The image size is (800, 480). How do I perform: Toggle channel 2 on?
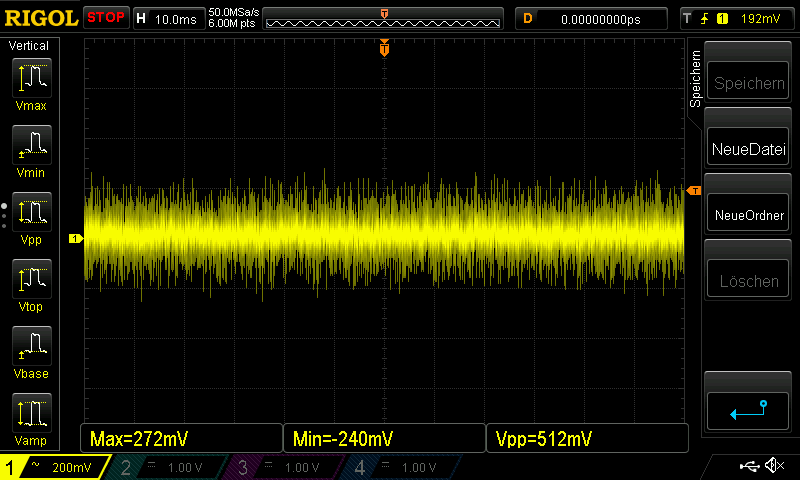[170, 467]
